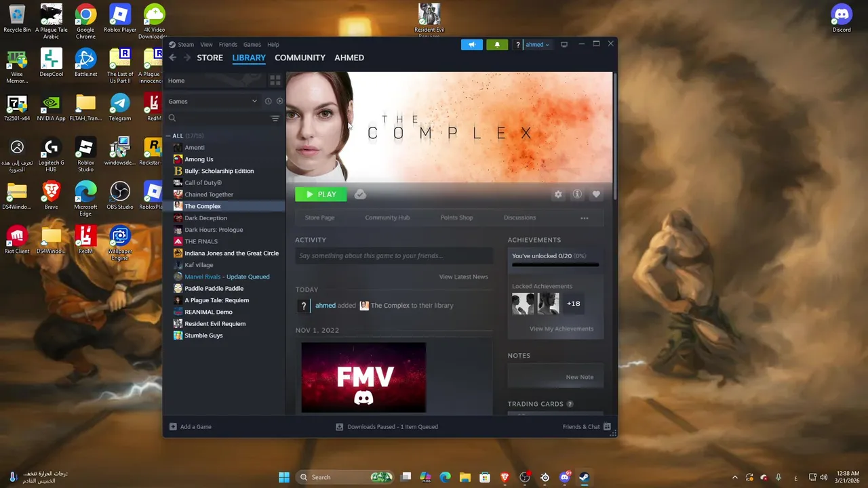The image size is (868, 488).
Task: Open the Store Page link
Action: coord(319,218)
